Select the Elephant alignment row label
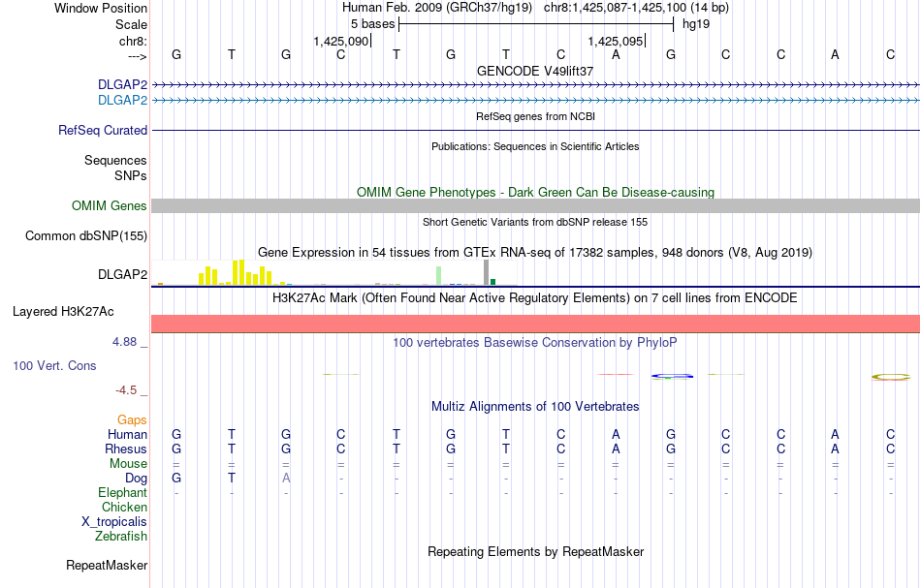 coord(123,492)
